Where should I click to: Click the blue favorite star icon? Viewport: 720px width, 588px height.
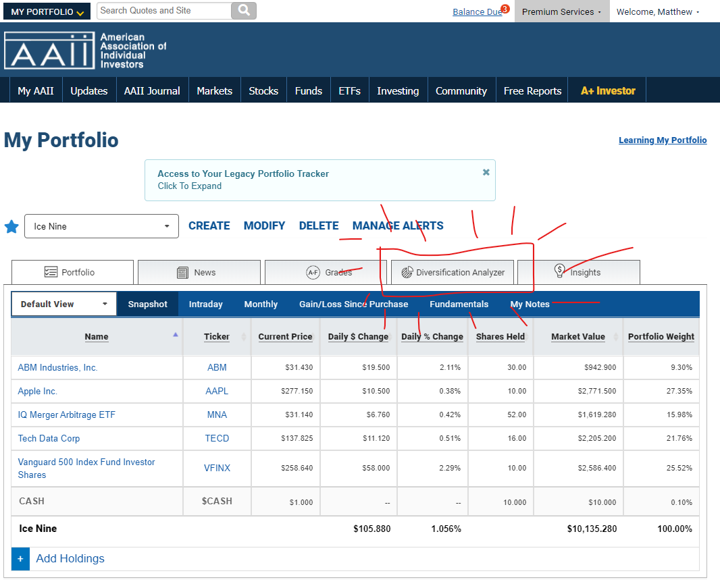pyautogui.click(x=11, y=226)
